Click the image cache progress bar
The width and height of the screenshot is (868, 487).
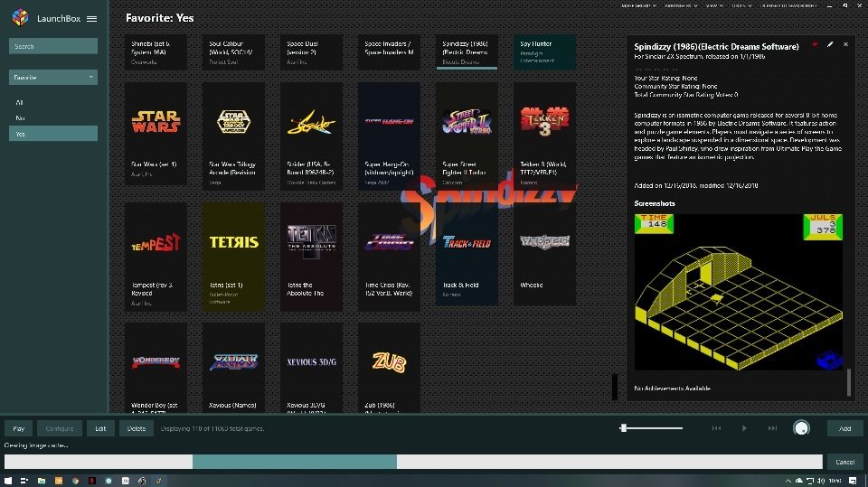[413, 462]
